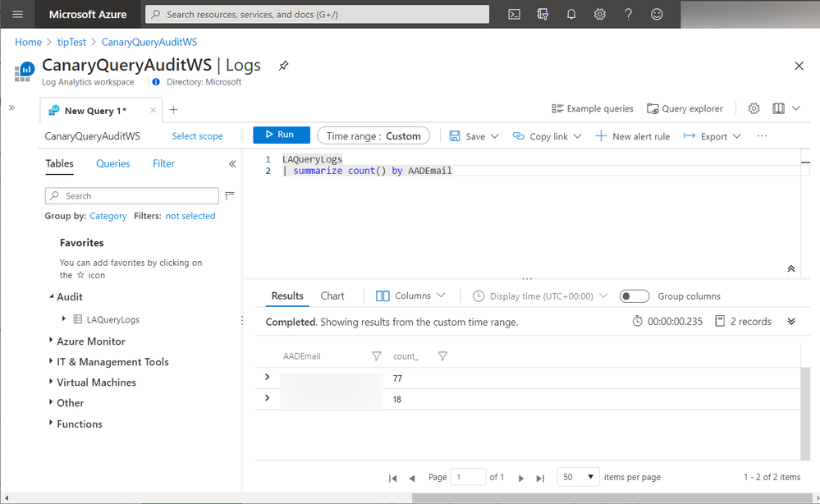Open the feedback smiley icon
This screenshot has width=820, height=504.
(x=657, y=14)
